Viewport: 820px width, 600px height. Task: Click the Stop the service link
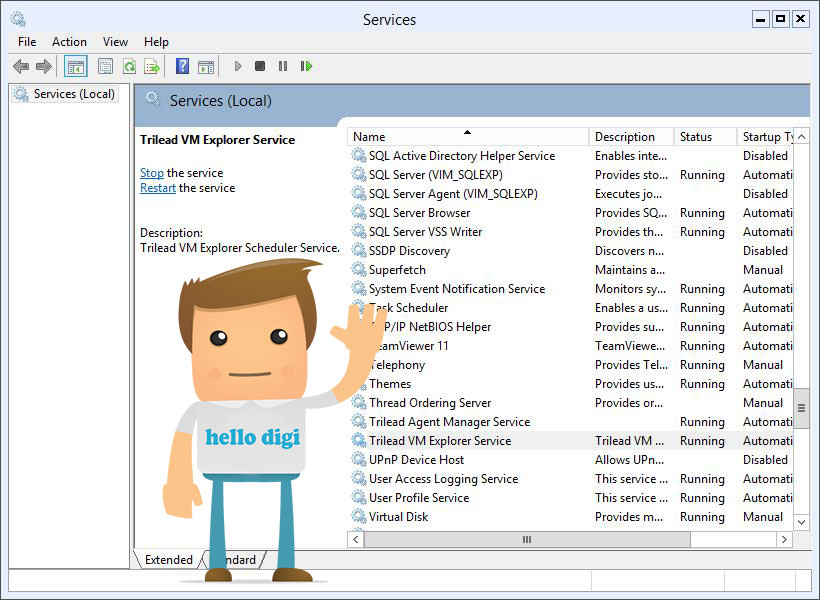(x=152, y=173)
